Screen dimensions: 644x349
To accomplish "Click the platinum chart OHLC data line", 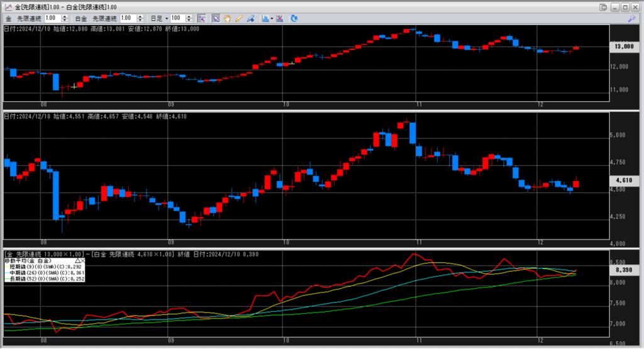I will point(96,116).
